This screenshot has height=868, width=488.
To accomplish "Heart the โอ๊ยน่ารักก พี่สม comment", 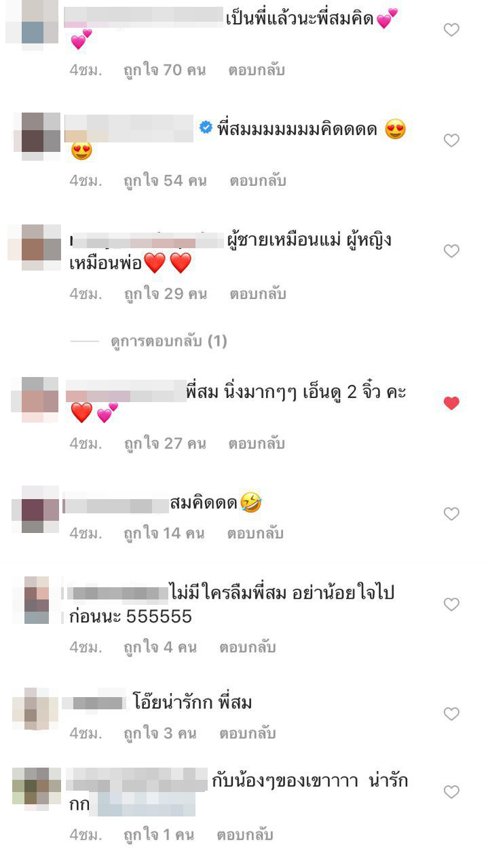I will (451, 714).
